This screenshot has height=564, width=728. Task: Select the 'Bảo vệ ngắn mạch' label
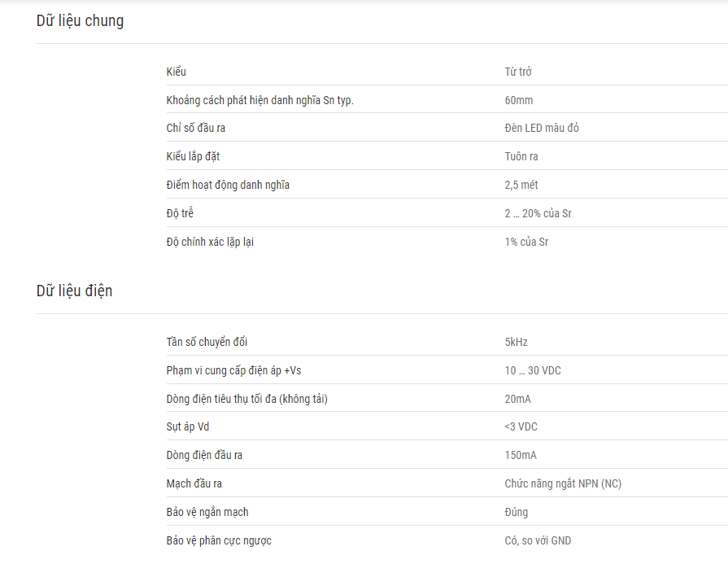click(207, 512)
